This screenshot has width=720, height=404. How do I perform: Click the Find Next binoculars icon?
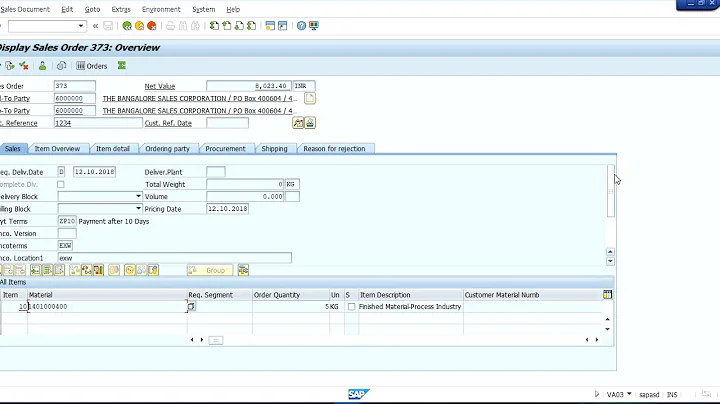pyautogui.click(x=195, y=26)
